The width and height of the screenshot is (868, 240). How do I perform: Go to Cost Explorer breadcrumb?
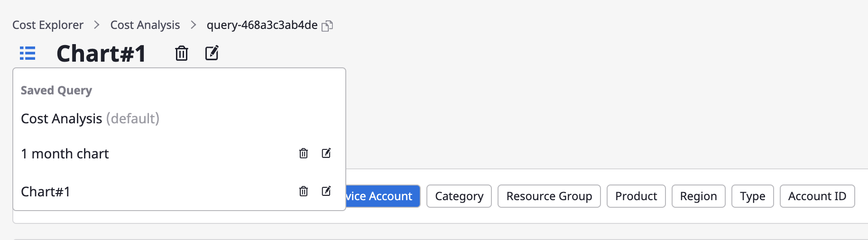pos(48,25)
